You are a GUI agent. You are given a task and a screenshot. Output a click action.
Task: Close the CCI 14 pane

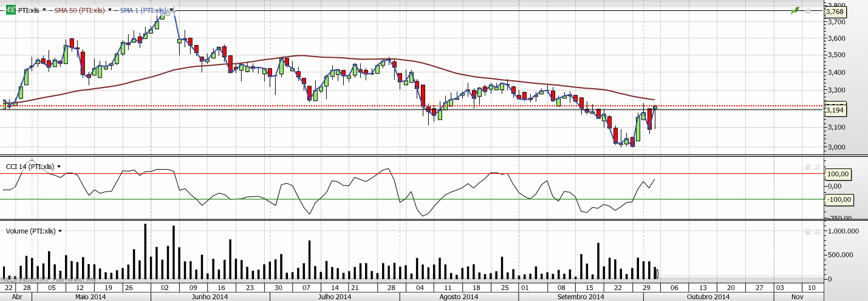[817, 167]
